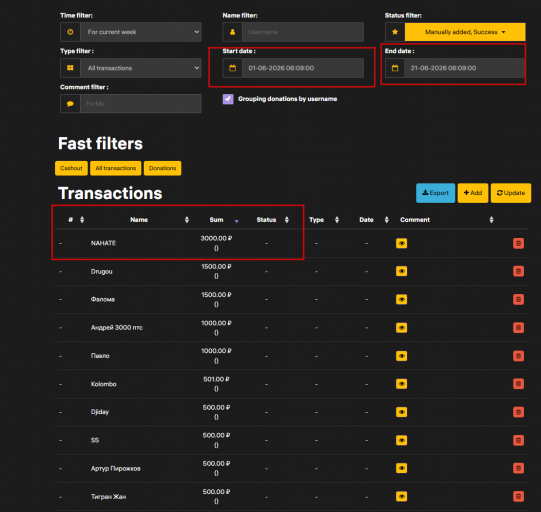Delete the Андрей 3000 птс row

[518, 327]
